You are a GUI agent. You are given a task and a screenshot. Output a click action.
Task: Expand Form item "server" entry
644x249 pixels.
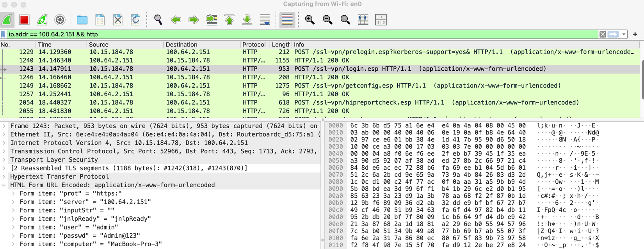[13, 202]
